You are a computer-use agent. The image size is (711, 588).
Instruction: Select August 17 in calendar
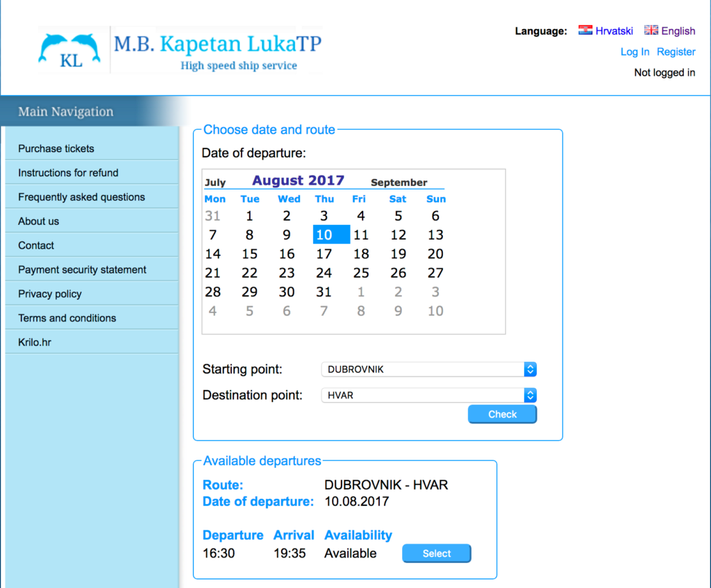point(324,254)
